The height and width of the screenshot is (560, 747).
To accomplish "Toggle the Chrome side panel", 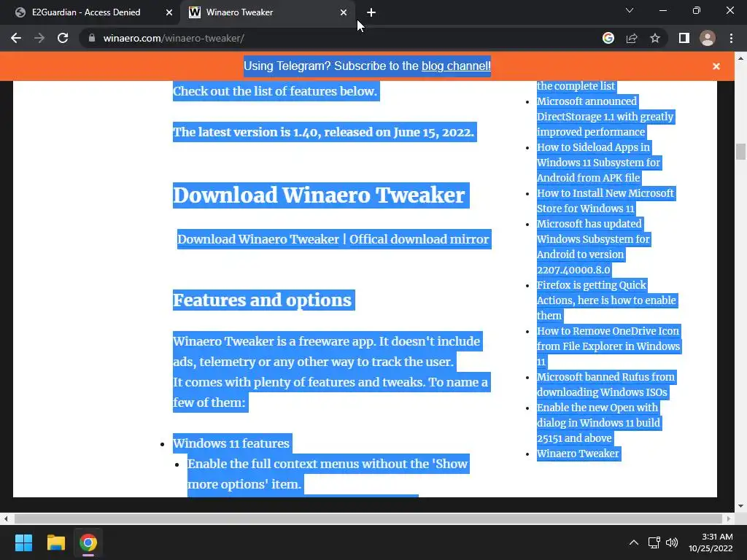I will pos(684,38).
